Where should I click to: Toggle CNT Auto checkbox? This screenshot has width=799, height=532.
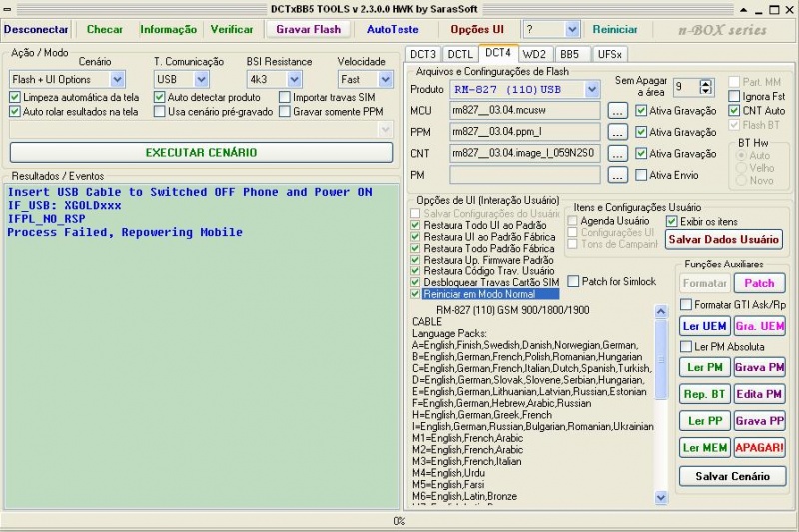pos(734,110)
